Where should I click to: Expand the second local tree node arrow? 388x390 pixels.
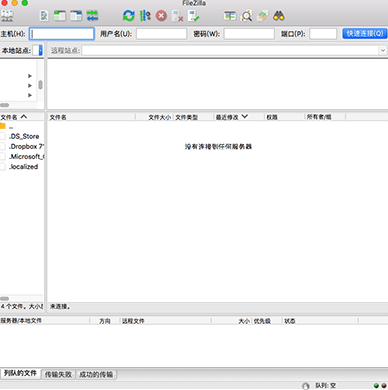[x=30, y=85]
